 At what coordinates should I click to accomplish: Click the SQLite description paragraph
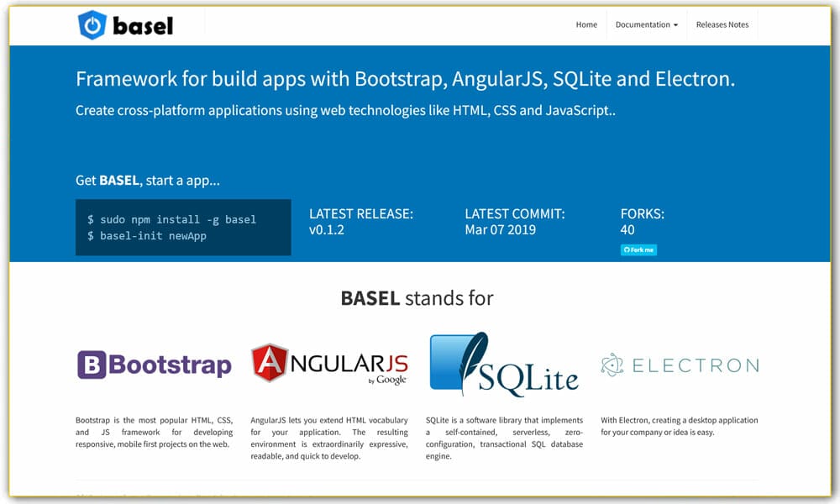point(504,438)
